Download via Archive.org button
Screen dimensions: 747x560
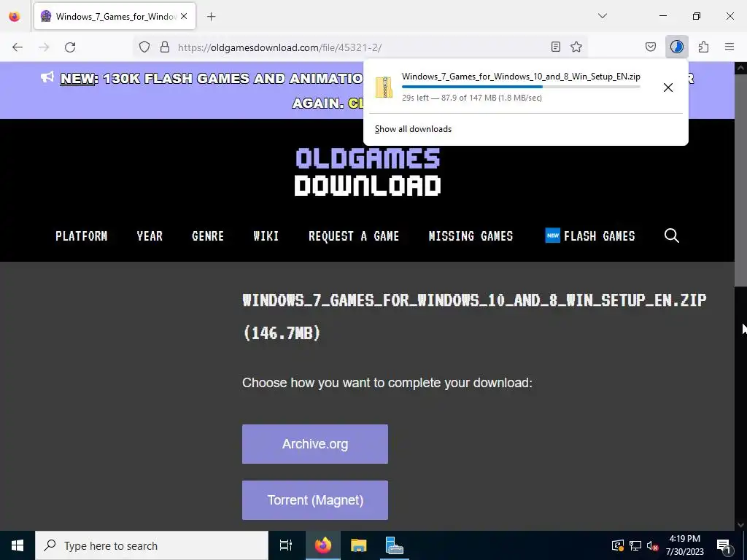[315, 444]
